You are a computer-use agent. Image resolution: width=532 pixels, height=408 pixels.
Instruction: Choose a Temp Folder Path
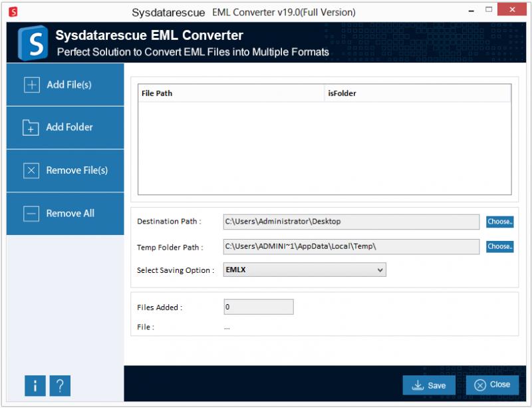[x=499, y=246]
